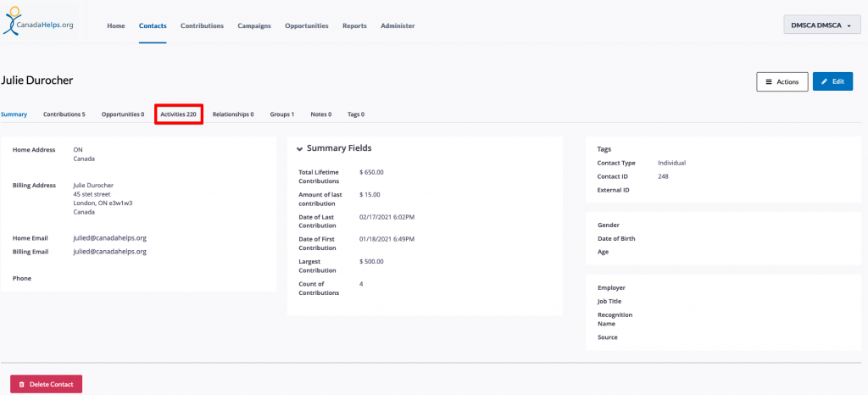Click the External ID label

(614, 190)
